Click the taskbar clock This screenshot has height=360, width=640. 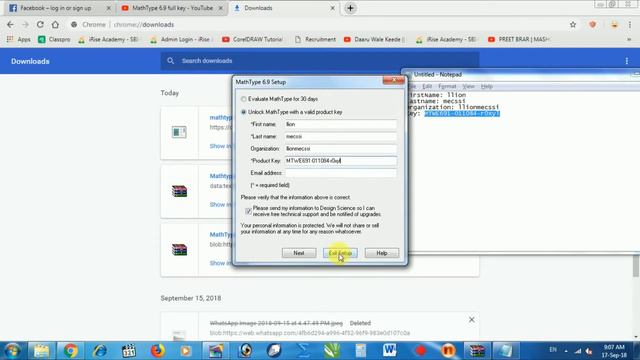coord(614,351)
